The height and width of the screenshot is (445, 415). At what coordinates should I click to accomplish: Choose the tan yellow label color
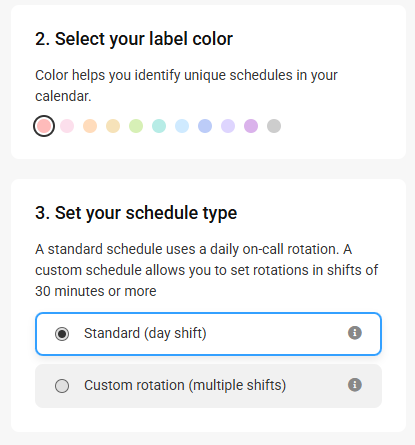[x=113, y=126]
